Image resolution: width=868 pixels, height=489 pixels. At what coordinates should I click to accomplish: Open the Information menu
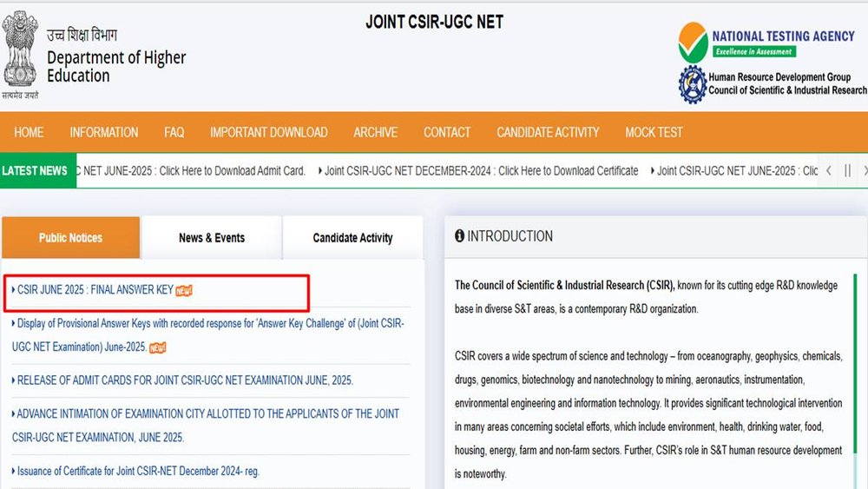[x=104, y=133]
